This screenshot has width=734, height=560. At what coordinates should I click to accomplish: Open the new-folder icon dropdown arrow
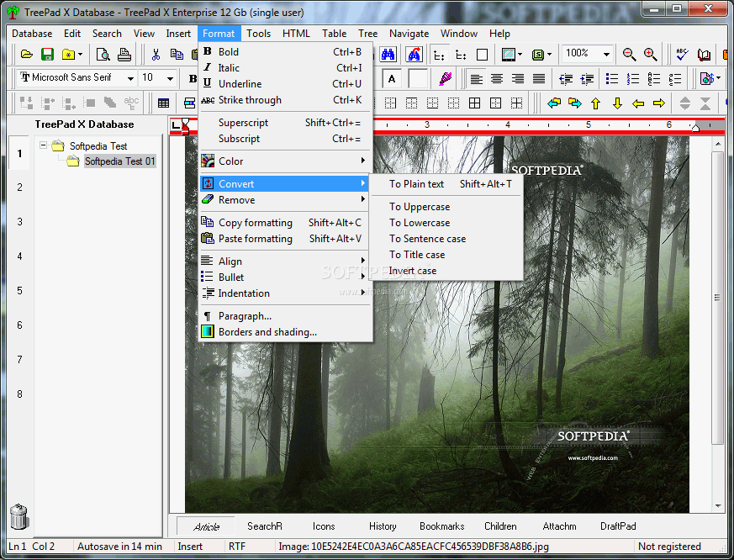click(81, 55)
